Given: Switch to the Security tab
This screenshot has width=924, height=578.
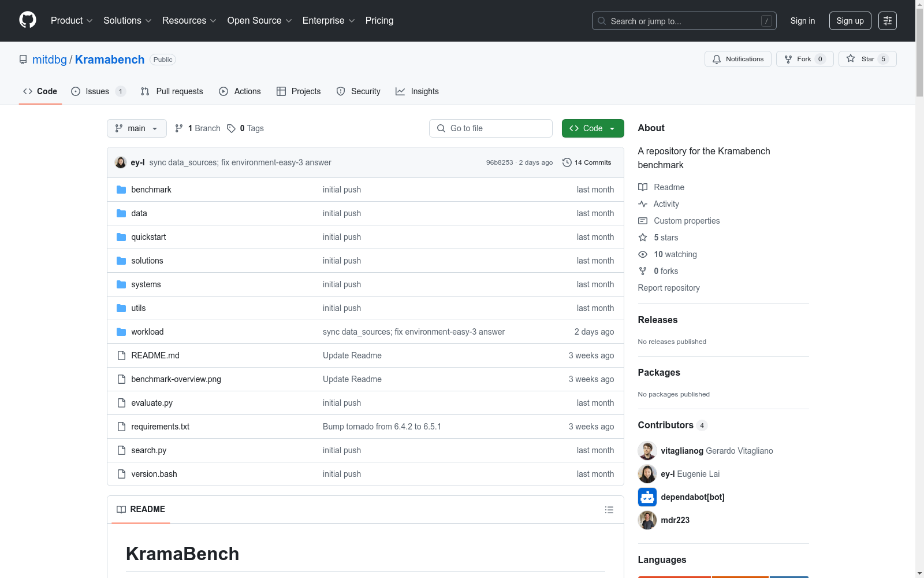Looking at the screenshot, I should pyautogui.click(x=358, y=91).
